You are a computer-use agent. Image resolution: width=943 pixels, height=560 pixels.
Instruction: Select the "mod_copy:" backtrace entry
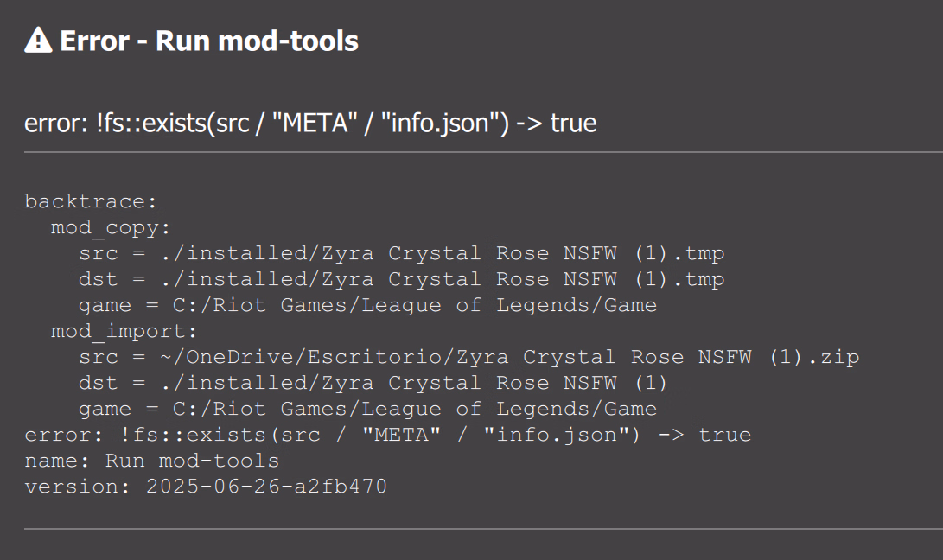[x=111, y=227]
